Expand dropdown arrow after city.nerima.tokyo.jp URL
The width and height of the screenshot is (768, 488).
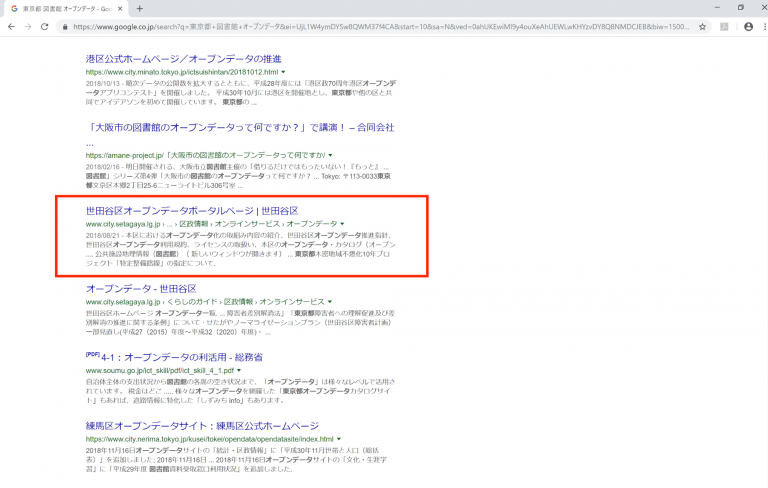(x=339, y=439)
